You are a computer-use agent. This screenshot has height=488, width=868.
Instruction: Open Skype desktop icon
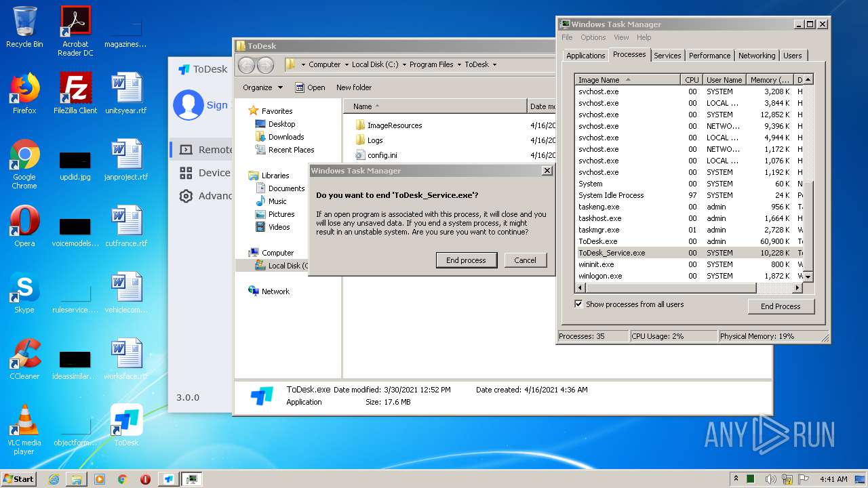[24, 293]
